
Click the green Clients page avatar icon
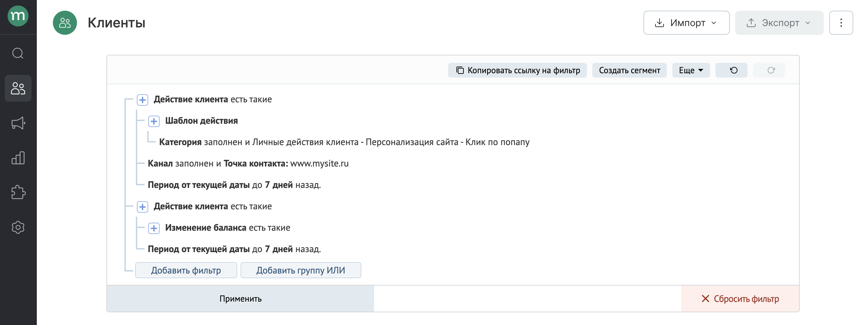(65, 22)
